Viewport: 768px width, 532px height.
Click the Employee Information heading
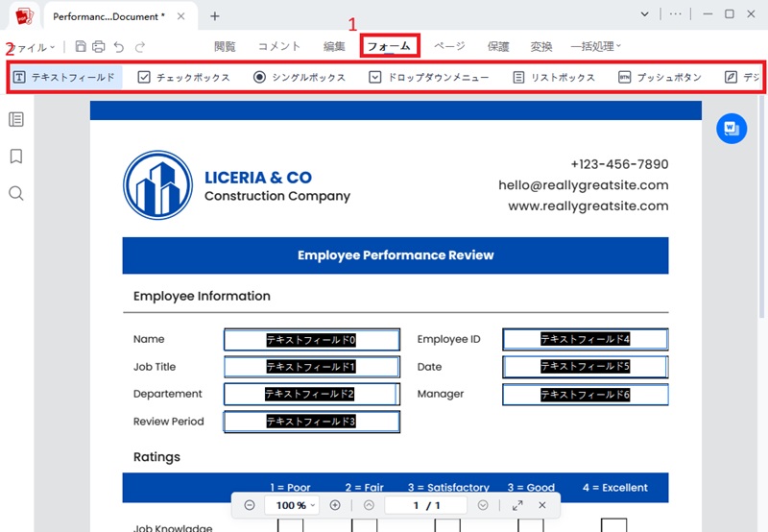click(x=202, y=296)
